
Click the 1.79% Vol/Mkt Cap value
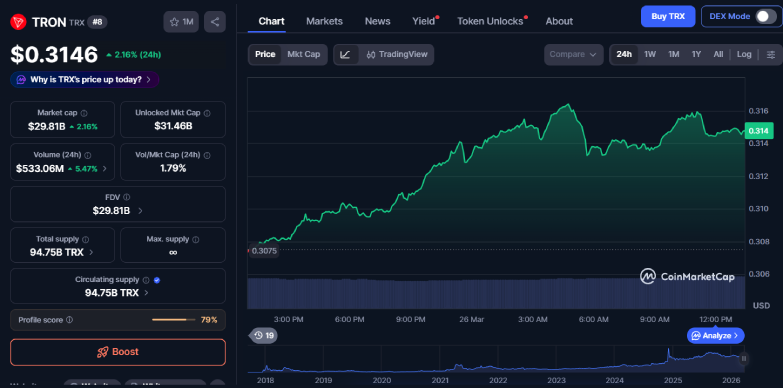(173, 169)
